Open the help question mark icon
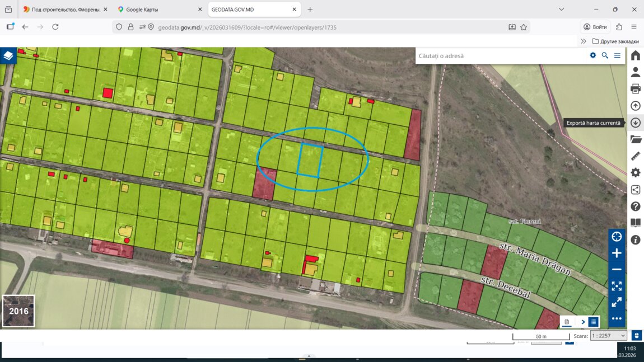The width and height of the screenshot is (644, 362). click(635, 206)
